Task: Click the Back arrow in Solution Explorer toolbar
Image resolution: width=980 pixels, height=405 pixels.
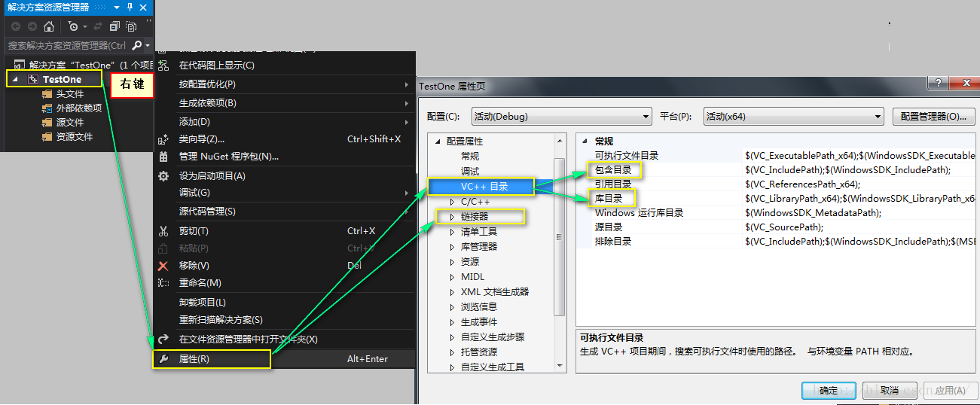Action: (15, 26)
